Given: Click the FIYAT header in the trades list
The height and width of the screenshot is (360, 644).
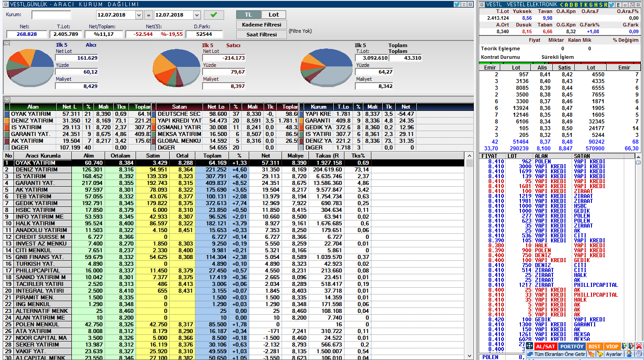Looking at the screenshot, I should point(489,156).
